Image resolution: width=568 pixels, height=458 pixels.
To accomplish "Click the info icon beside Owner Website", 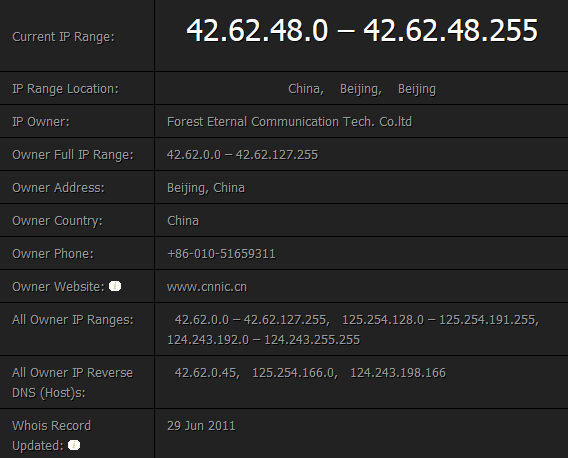I will click(115, 286).
